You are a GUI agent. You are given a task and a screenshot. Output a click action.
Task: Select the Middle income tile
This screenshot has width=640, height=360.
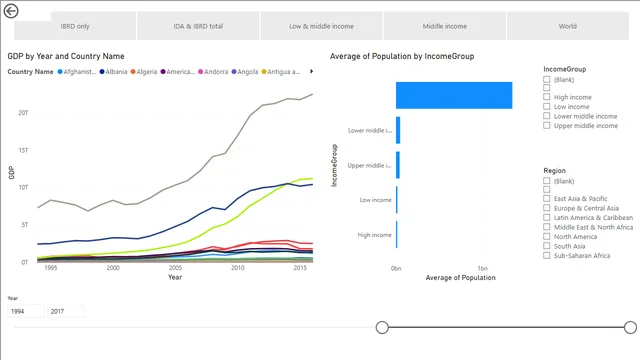point(444,26)
